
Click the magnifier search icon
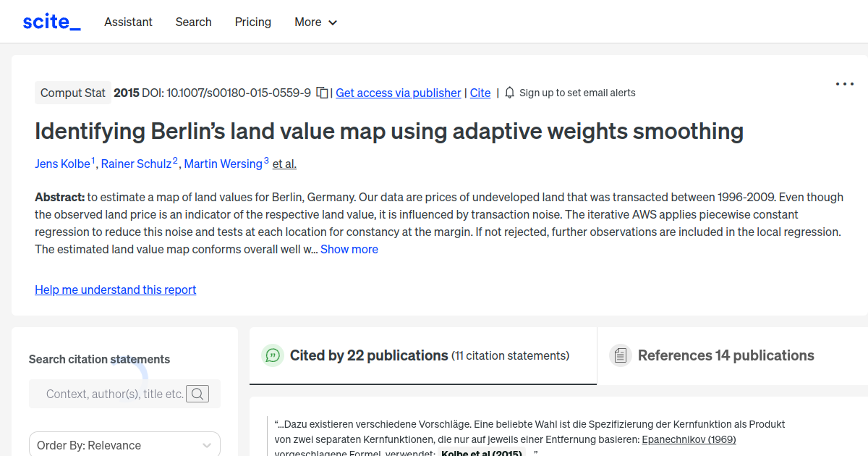coord(197,394)
